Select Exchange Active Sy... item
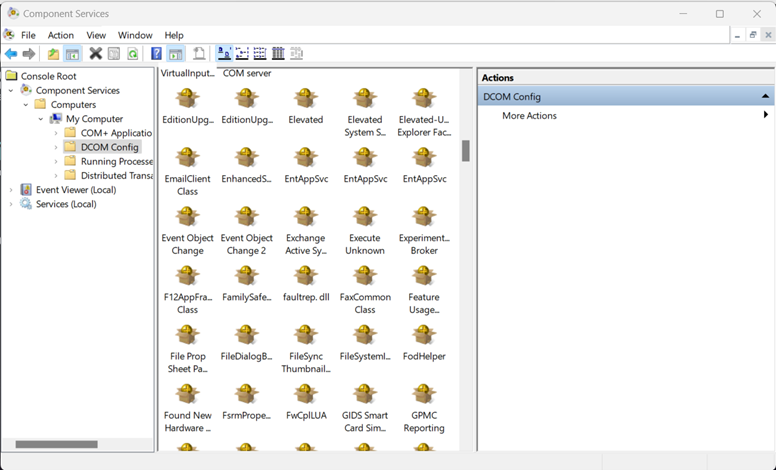Viewport: 776px width, 470px height. coord(305,231)
